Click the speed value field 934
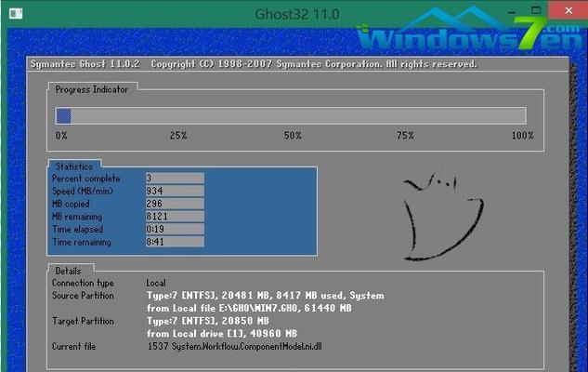 click(175, 191)
